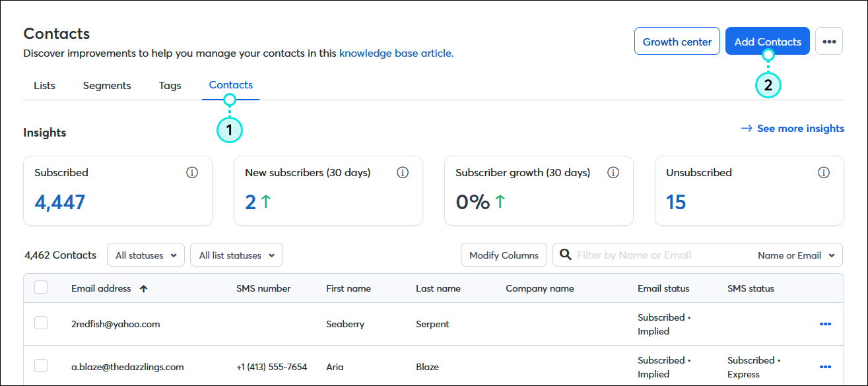
Task: Open the three-dot more options menu beside Add Contacts
Action: [829, 41]
